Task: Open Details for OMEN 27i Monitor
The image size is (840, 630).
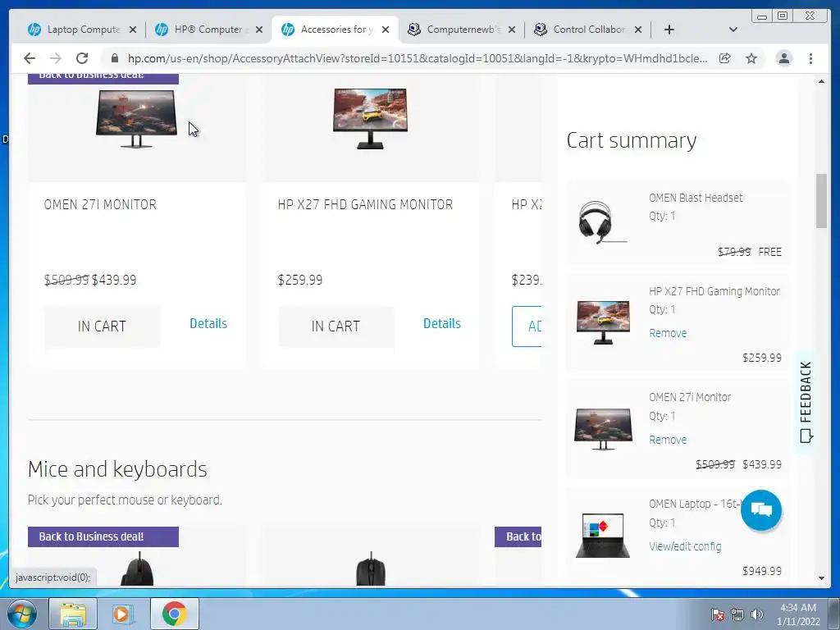Action: pyautogui.click(x=208, y=323)
